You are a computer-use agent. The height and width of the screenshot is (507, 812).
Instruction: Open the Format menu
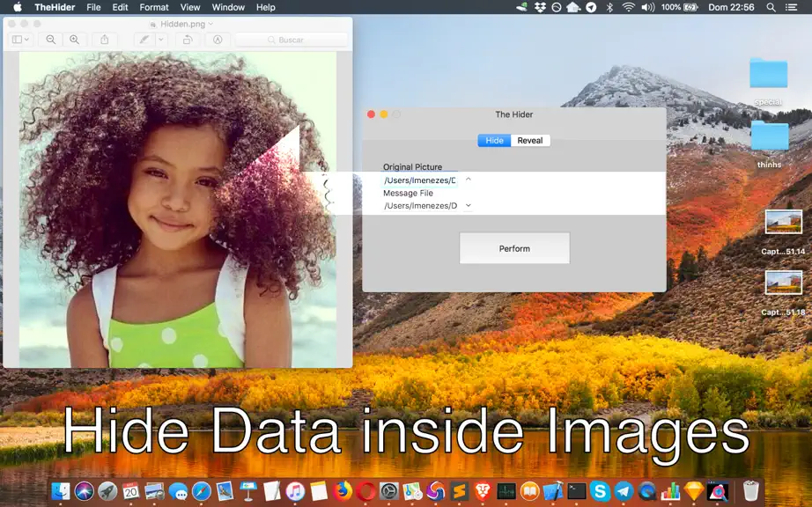(x=154, y=7)
